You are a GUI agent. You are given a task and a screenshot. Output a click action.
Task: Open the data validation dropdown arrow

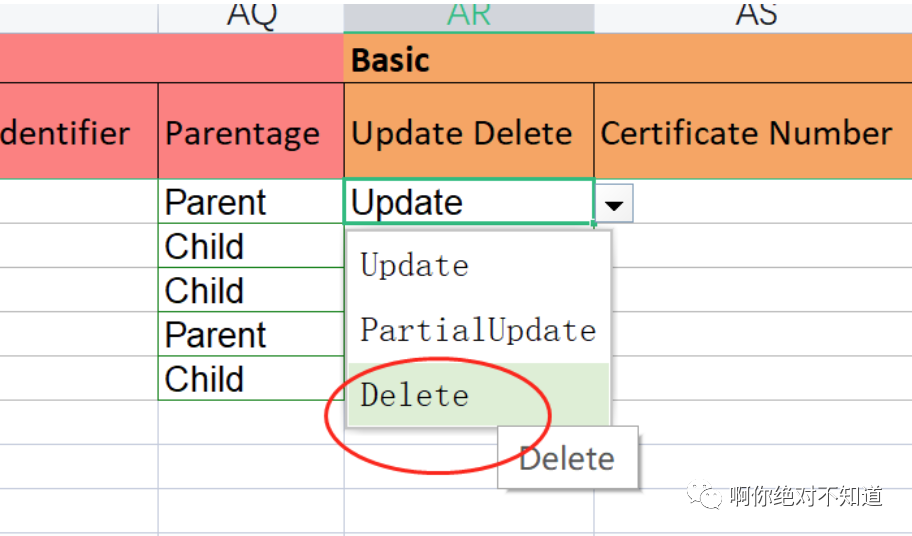pos(614,203)
